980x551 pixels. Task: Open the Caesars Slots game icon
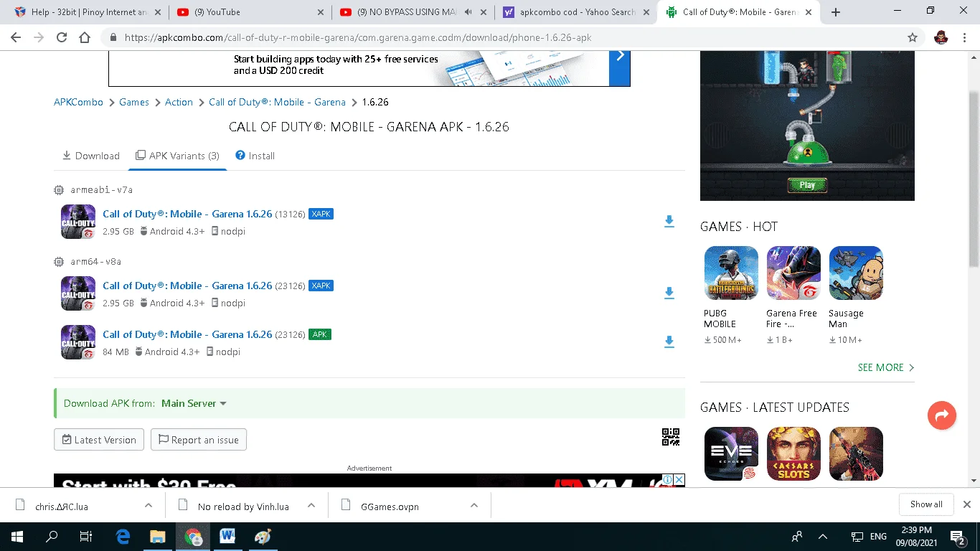point(793,454)
